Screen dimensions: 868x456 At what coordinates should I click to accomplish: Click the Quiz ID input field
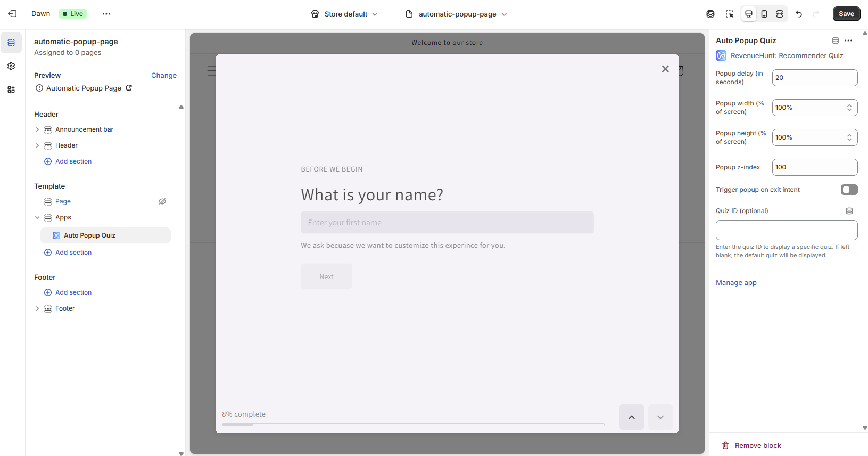coord(786,230)
